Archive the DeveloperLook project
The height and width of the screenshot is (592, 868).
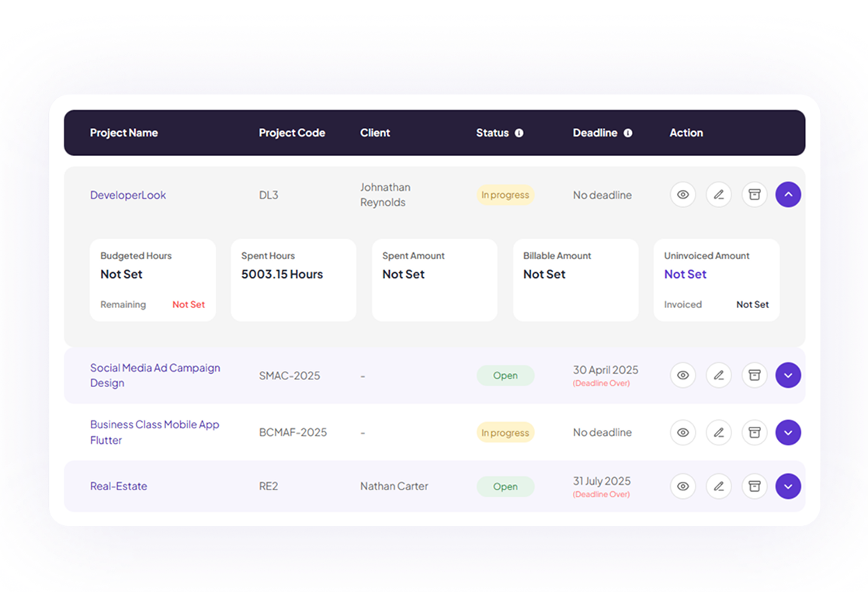753,195
